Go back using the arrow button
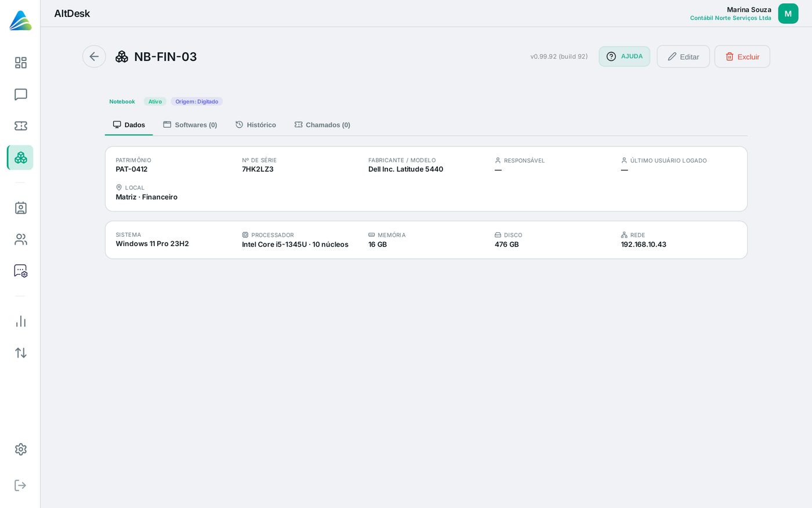This screenshot has width=812, height=508. 94,56
